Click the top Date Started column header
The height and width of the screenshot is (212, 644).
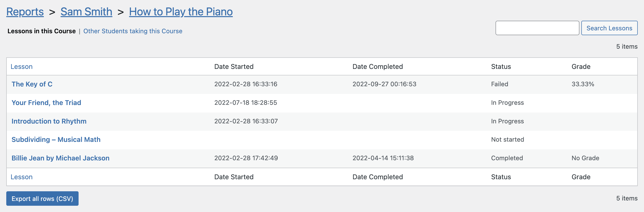tap(234, 66)
